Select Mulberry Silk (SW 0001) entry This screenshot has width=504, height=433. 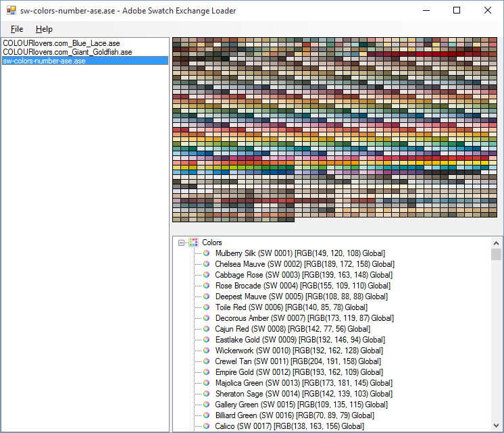pyautogui.click(x=300, y=253)
